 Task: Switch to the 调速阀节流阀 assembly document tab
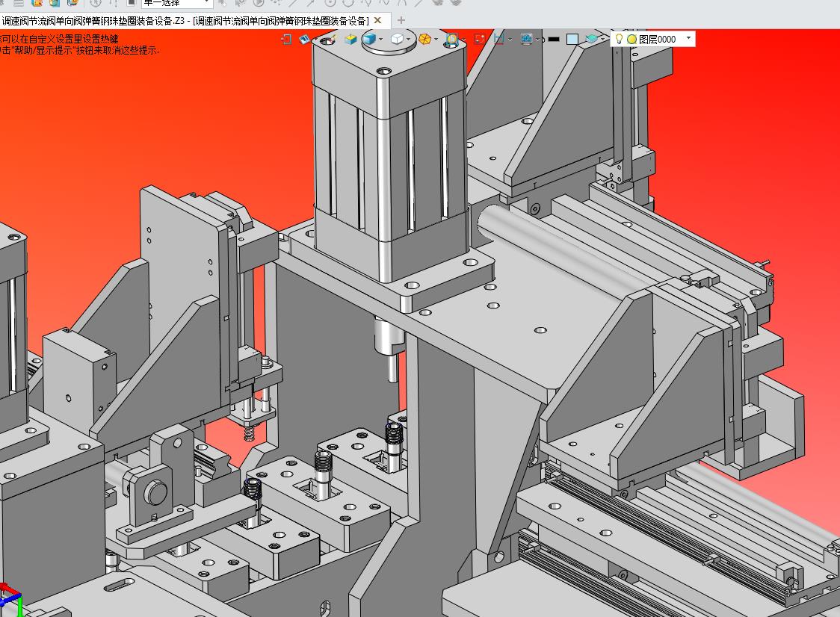pos(185,21)
